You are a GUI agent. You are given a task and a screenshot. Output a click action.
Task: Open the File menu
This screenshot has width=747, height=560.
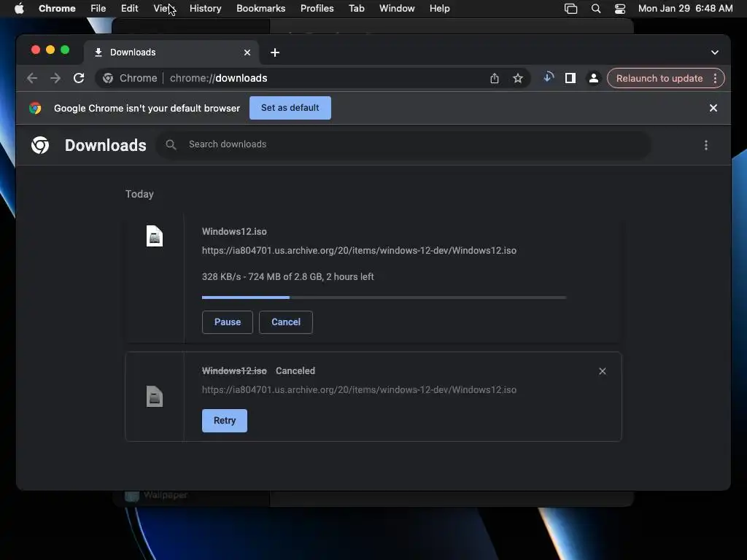coord(98,8)
